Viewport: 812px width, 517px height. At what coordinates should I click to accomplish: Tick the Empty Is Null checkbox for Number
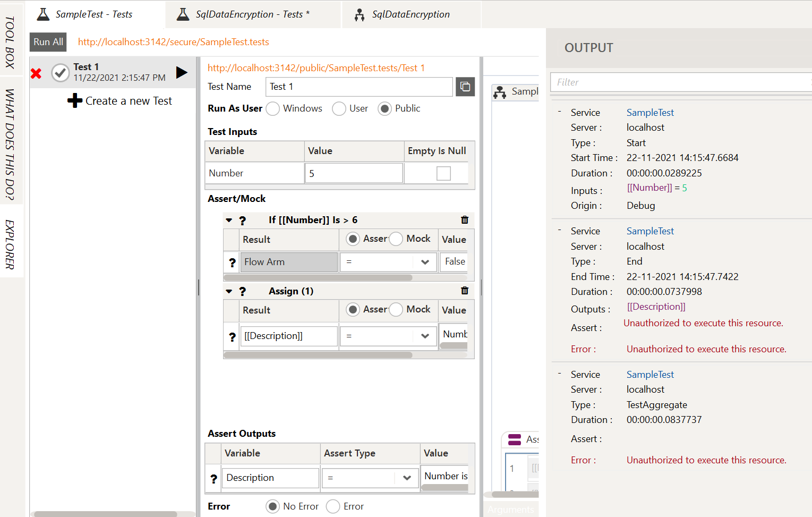443,173
